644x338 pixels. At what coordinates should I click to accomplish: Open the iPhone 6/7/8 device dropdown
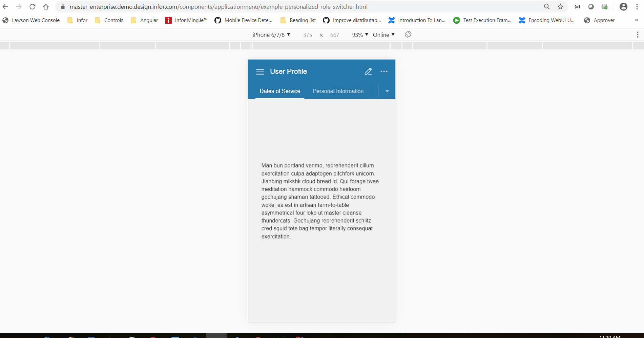point(271,35)
